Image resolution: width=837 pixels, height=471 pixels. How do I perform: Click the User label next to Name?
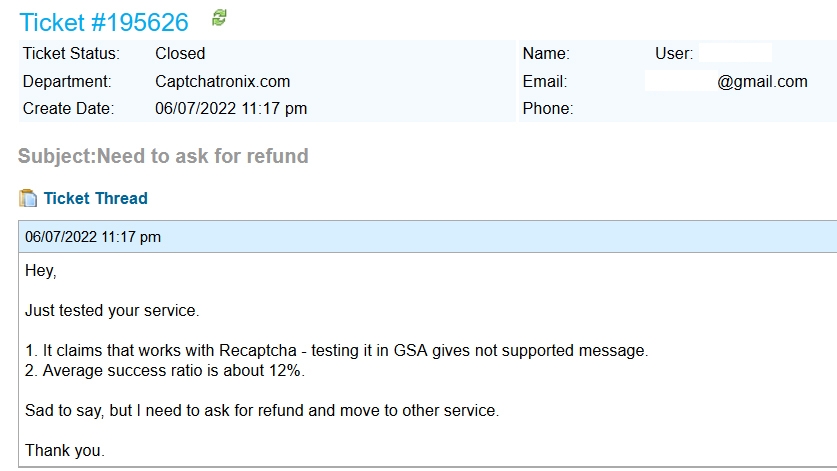coord(674,53)
